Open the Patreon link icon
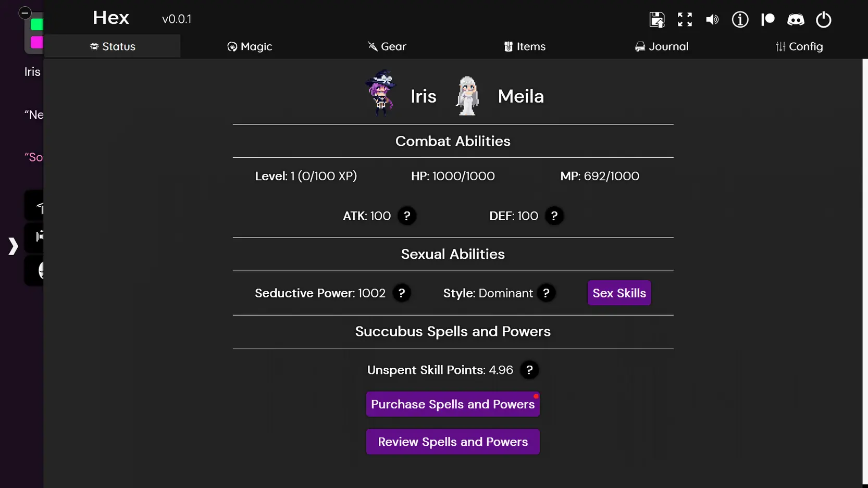The height and width of the screenshot is (488, 868). tap(767, 20)
